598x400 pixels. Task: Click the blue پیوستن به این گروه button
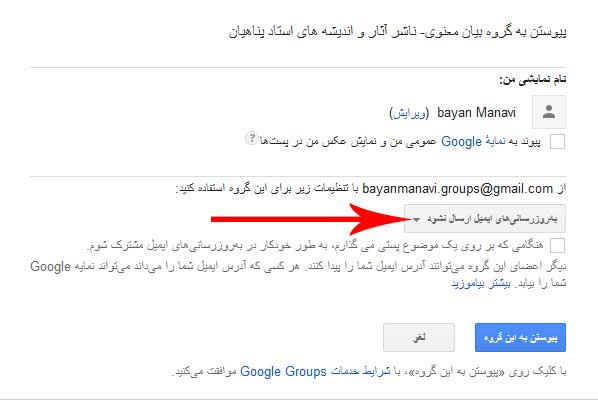520,337
